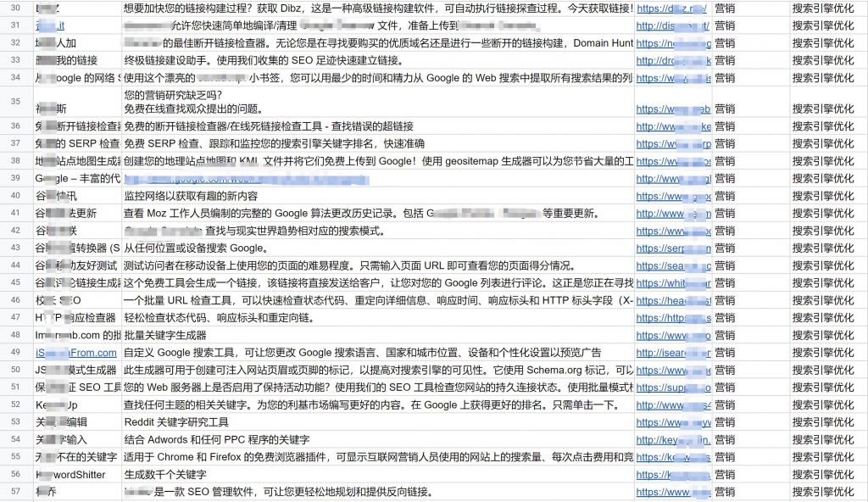The width and height of the screenshot is (868, 502).
Task: Select the cell '从任何位置或设备搜索 Google。'
Action: tap(378, 248)
